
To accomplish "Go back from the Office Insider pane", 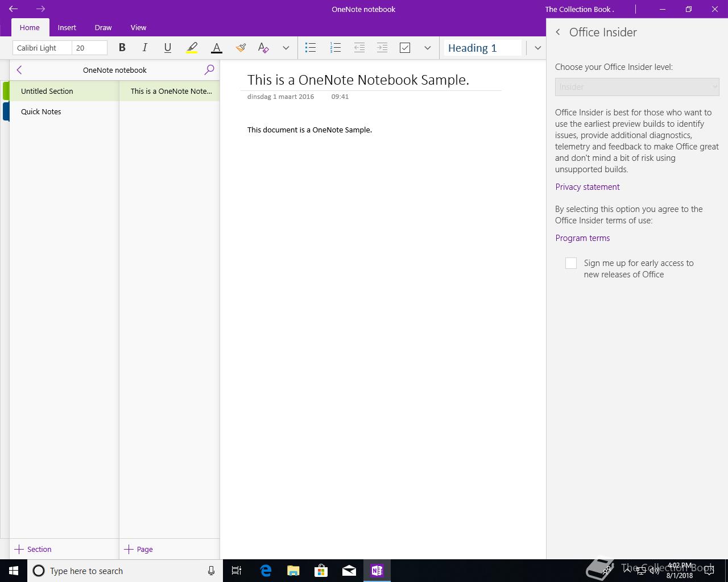I will pyautogui.click(x=558, y=32).
